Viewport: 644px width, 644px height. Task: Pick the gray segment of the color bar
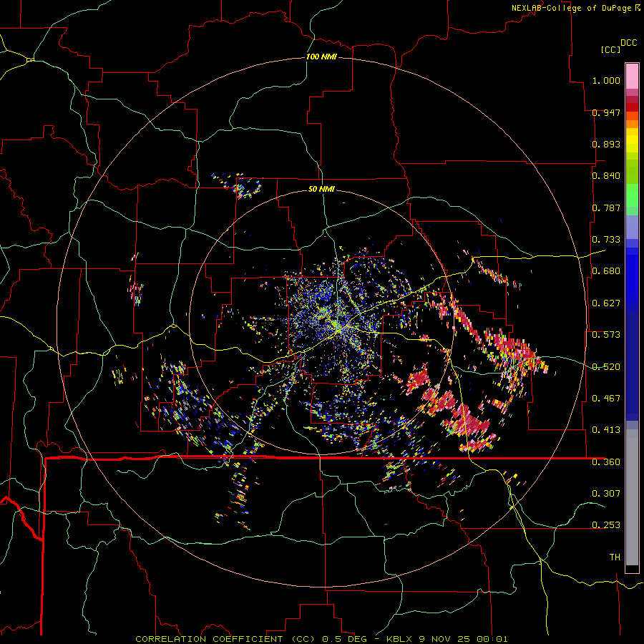632,497
